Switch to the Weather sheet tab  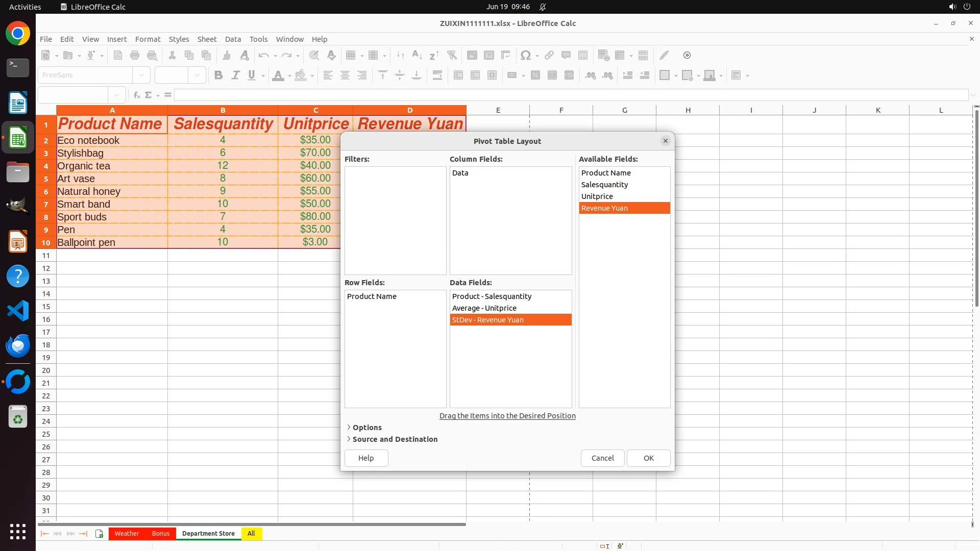click(127, 534)
